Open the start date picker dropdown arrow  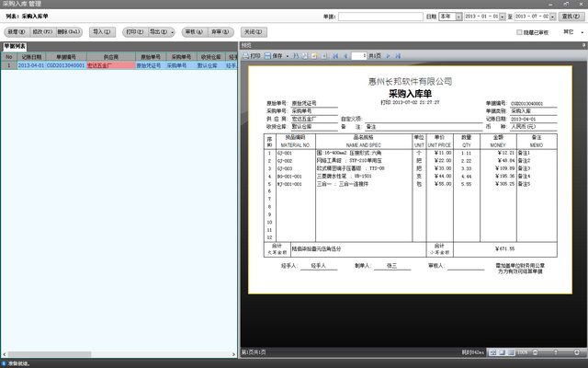click(x=503, y=17)
